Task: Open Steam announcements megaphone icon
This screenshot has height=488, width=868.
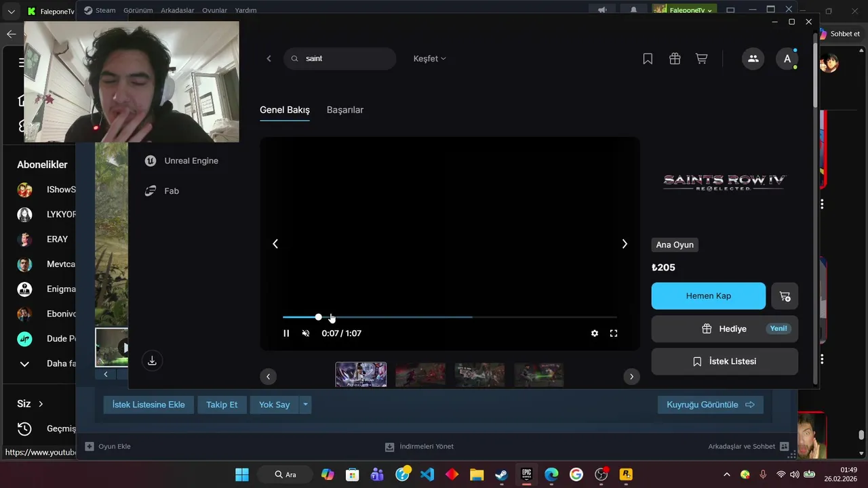Action: point(602,10)
